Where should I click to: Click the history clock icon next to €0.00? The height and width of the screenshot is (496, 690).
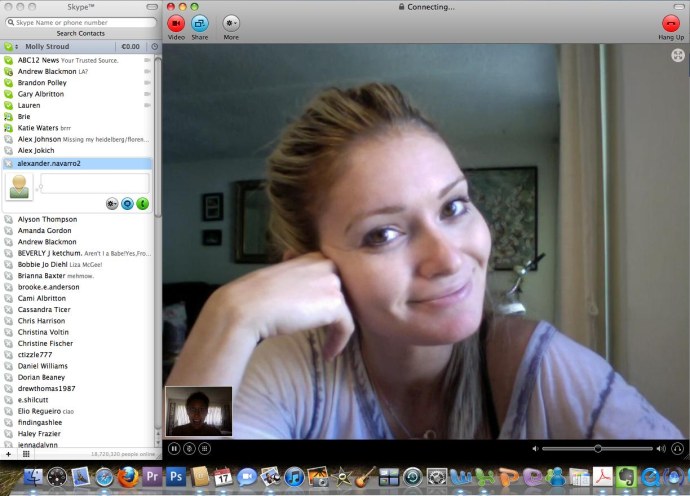[154, 46]
